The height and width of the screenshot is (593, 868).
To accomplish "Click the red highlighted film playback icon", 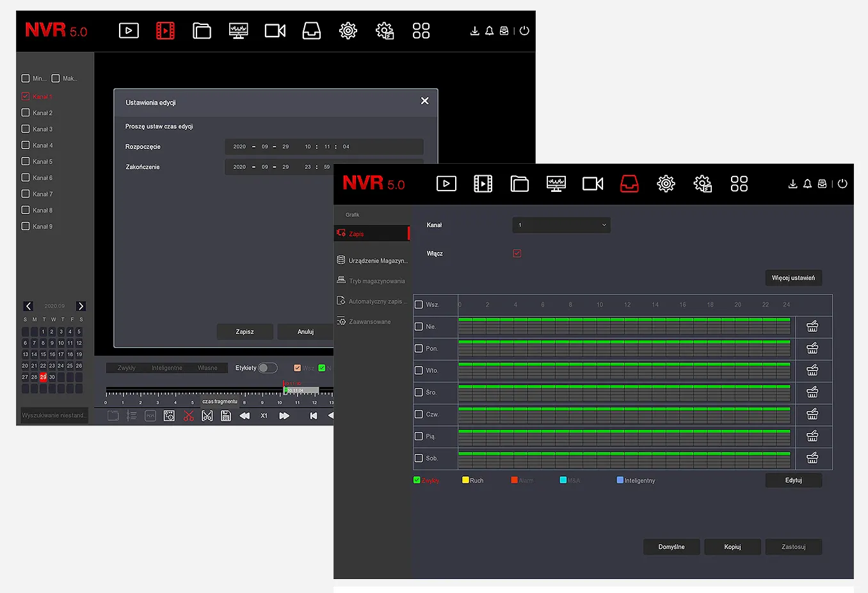I will tap(165, 31).
